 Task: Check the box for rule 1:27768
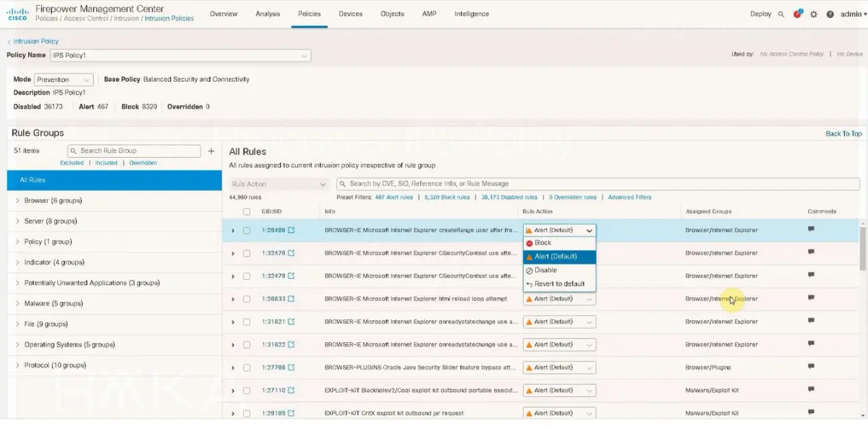click(247, 367)
